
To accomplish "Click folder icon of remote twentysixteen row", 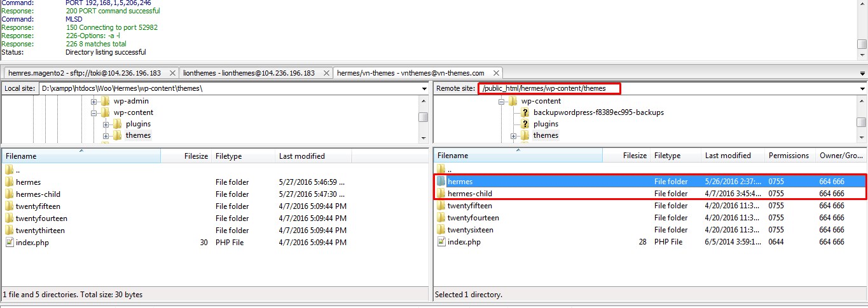I will coord(441,230).
